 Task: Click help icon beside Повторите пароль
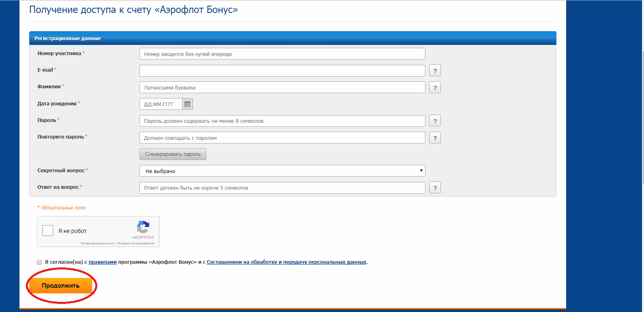pos(435,138)
